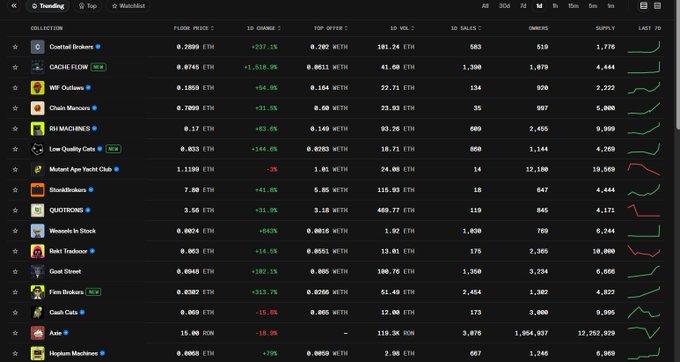The height and width of the screenshot is (362, 680).
Task: View Coattail Brokers 7-day sparkline chart
Action: [x=644, y=47]
